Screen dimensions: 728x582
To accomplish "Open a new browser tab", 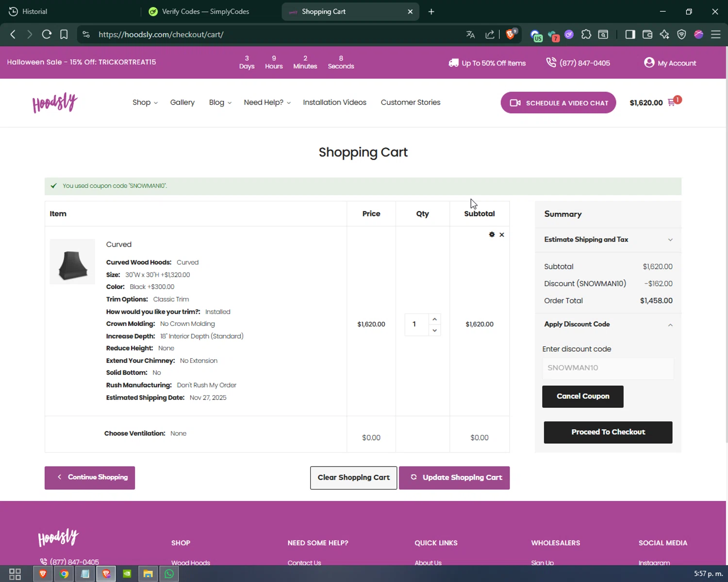I will coord(431,11).
